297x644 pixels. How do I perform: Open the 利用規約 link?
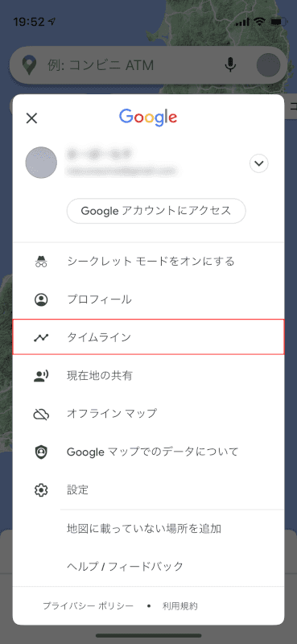(x=180, y=606)
